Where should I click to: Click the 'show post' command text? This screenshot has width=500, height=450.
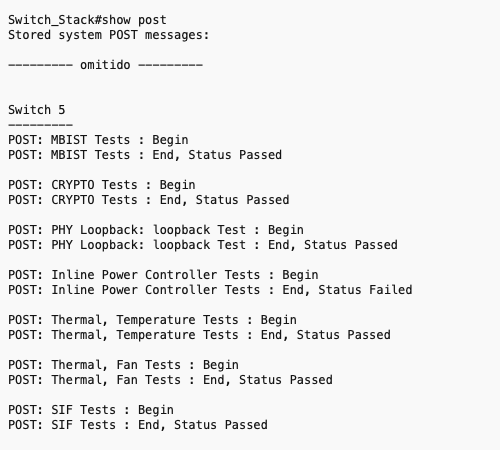coord(134,20)
